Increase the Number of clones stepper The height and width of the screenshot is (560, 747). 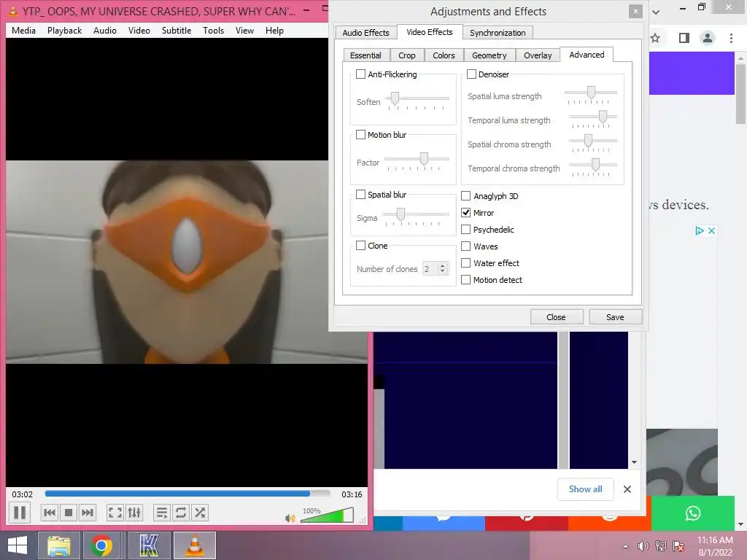443,265
